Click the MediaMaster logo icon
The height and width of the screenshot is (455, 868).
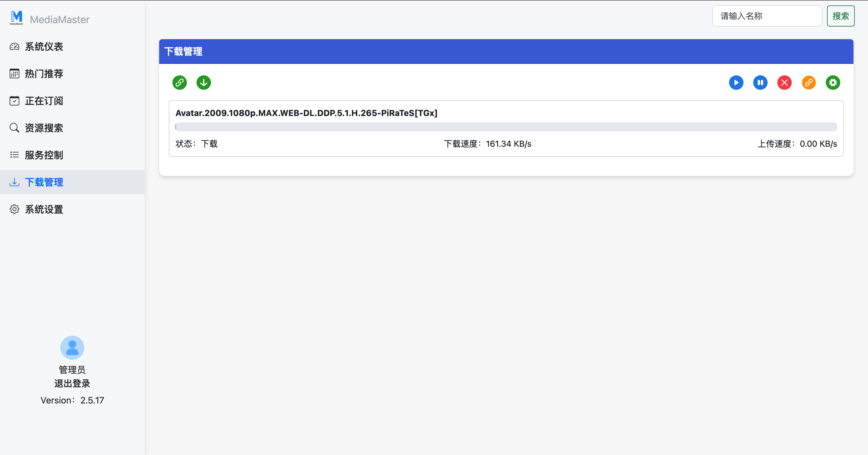(x=16, y=18)
